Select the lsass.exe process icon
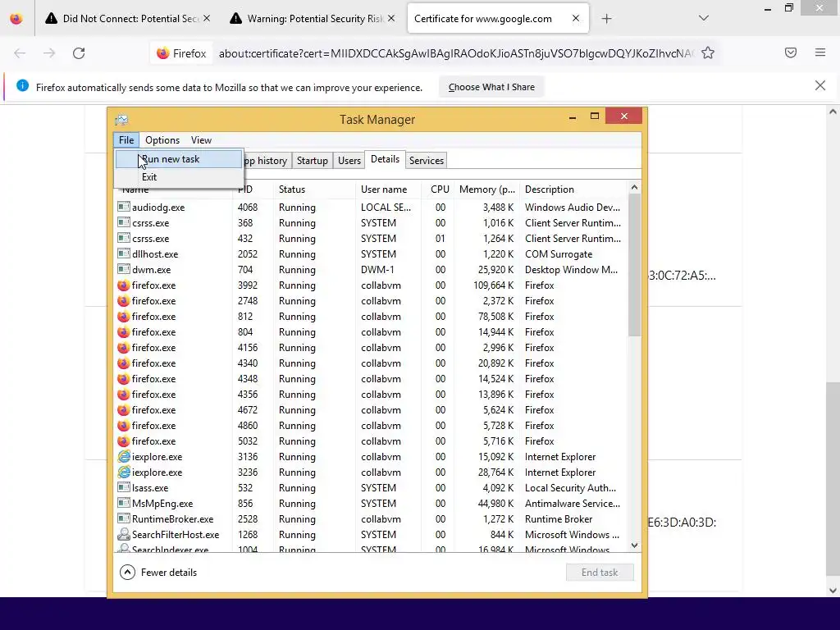The height and width of the screenshot is (630, 840). [x=124, y=487]
